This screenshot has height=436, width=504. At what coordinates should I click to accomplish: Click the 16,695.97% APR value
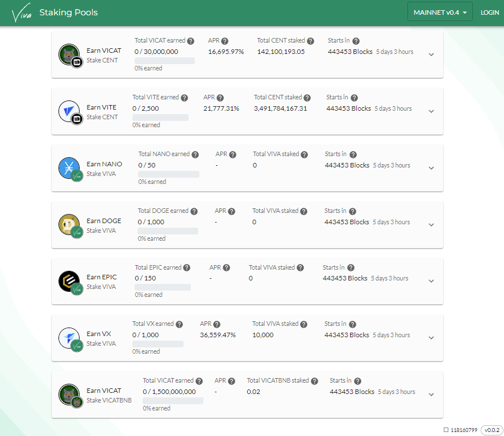point(226,52)
